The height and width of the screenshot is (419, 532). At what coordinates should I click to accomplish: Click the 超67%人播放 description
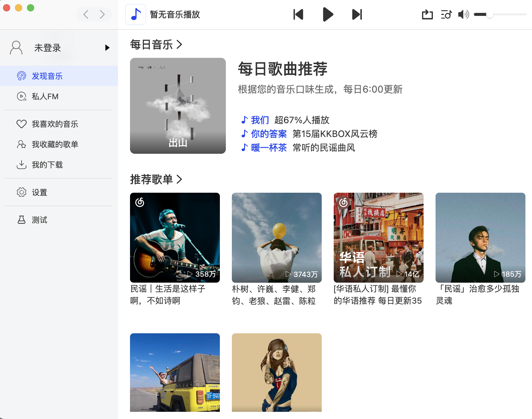[302, 120]
